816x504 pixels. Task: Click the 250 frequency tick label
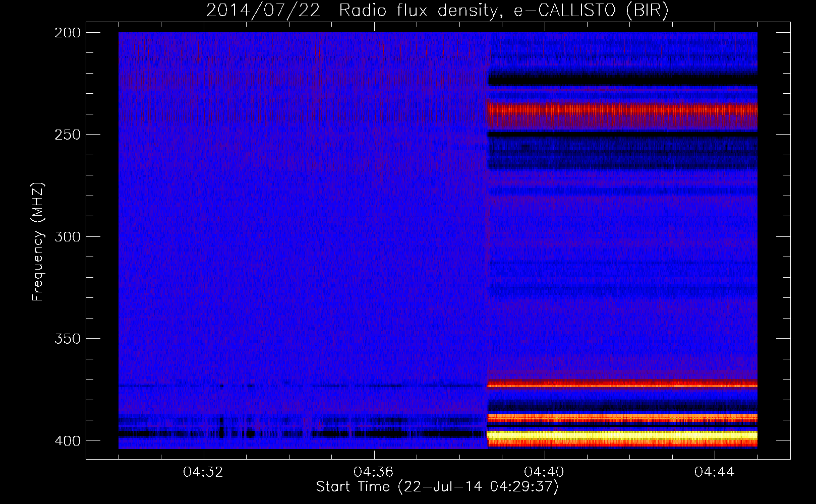(67, 135)
